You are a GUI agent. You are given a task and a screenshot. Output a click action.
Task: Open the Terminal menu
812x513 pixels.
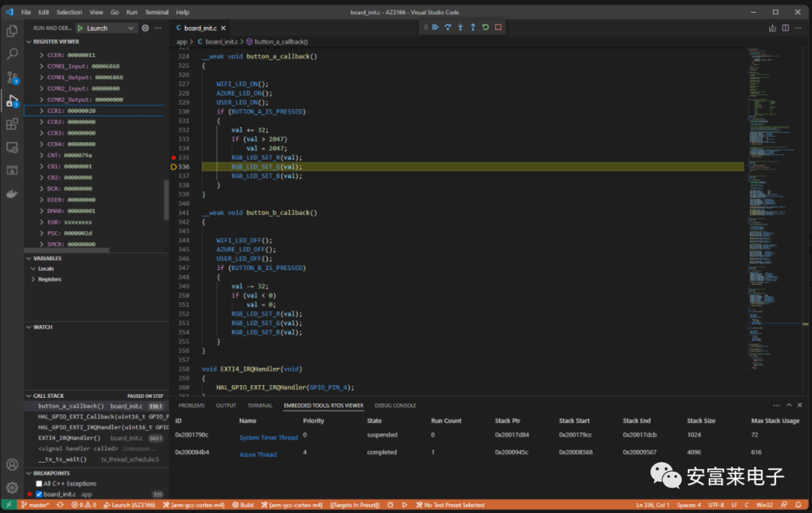pyautogui.click(x=156, y=12)
